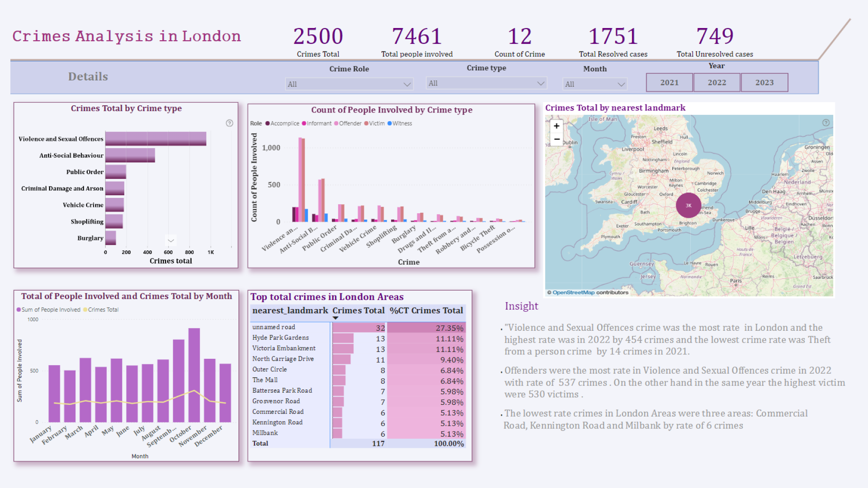Image resolution: width=868 pixels, height=488 pixels.
Task: Click the 'Grosvenor Road' row
Action: click(x=358, y=401)
